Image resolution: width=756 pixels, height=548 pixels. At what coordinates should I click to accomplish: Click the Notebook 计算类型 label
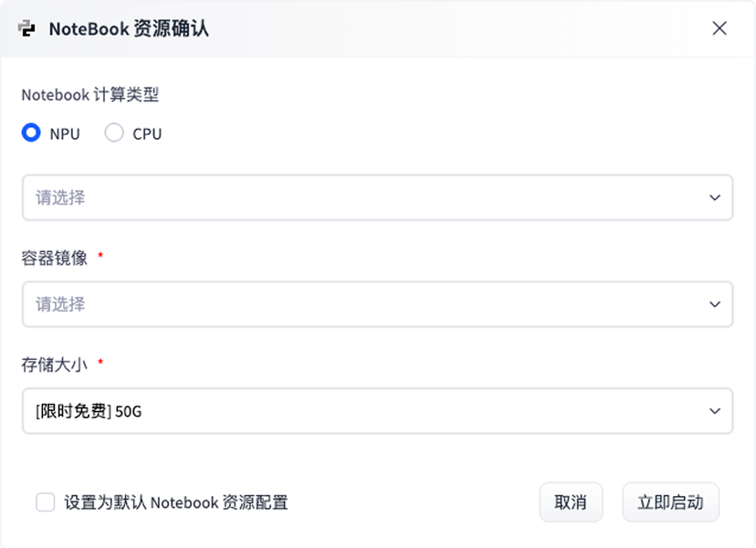(x=91, y=94)
